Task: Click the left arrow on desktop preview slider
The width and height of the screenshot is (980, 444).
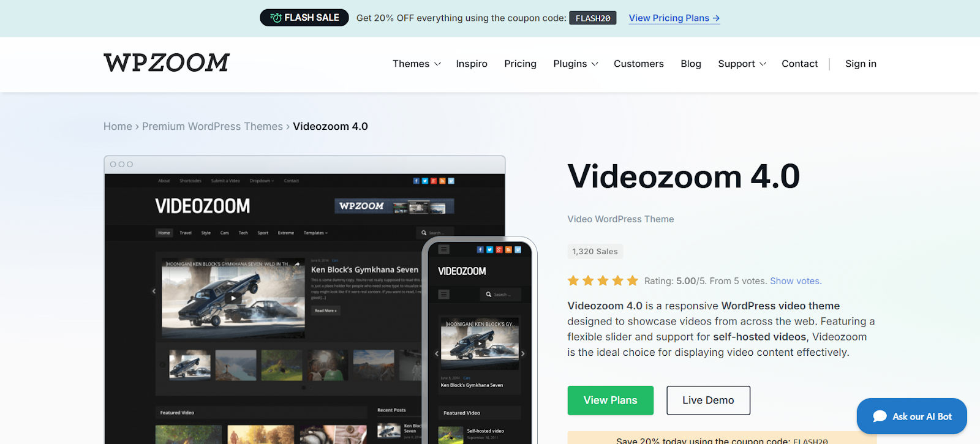Action: click(154, 292)
